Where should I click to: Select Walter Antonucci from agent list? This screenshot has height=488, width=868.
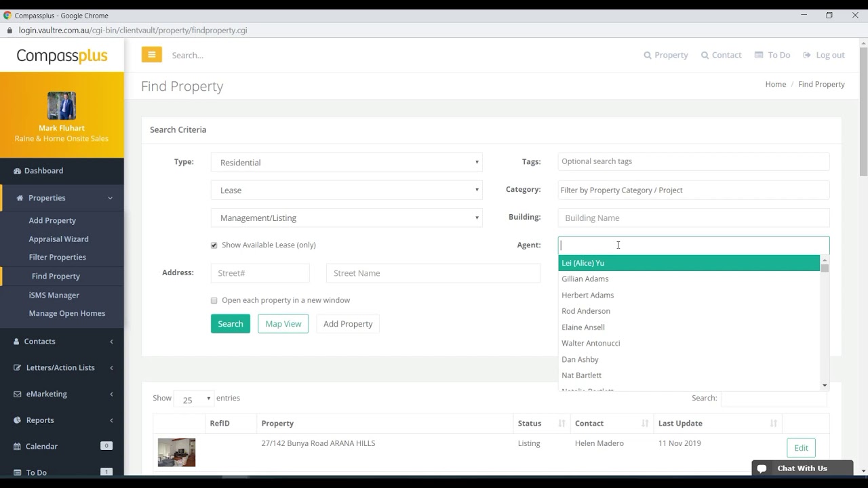coord(689,343)
